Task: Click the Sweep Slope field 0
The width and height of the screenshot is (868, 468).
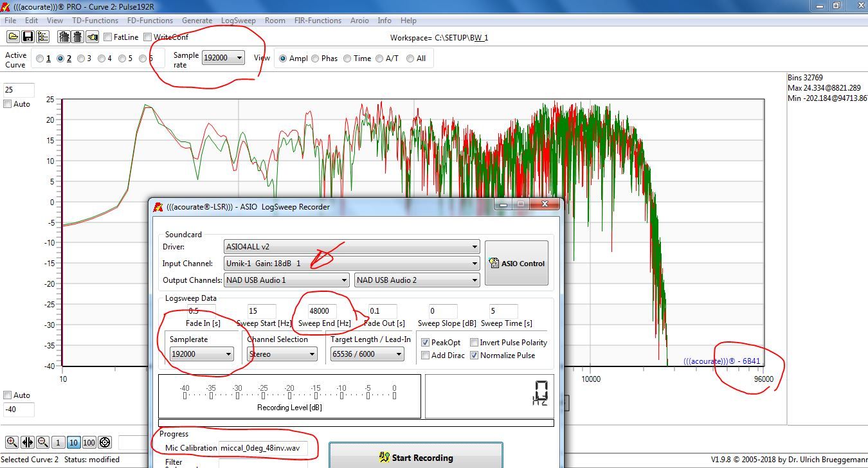Action: pos(444,311)
